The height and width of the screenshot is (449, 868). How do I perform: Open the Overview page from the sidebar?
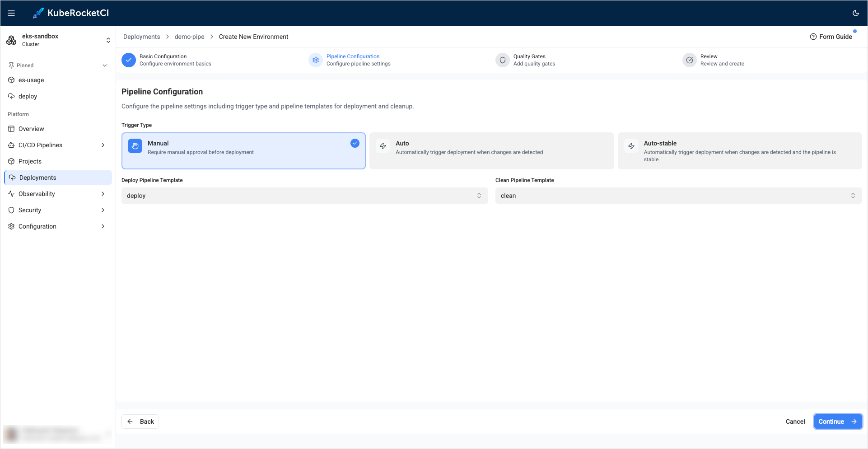pyautogui.click(x=31, y=129)
